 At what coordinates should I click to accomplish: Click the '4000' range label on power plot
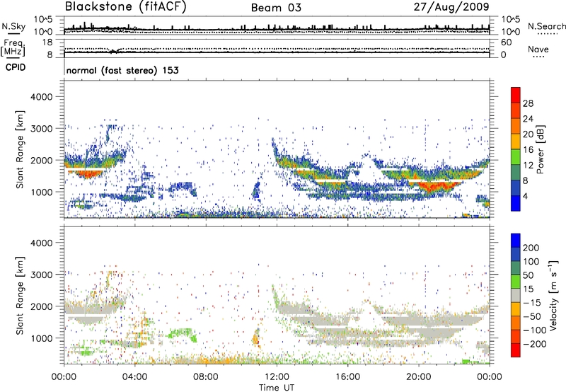tap(42, 97)
